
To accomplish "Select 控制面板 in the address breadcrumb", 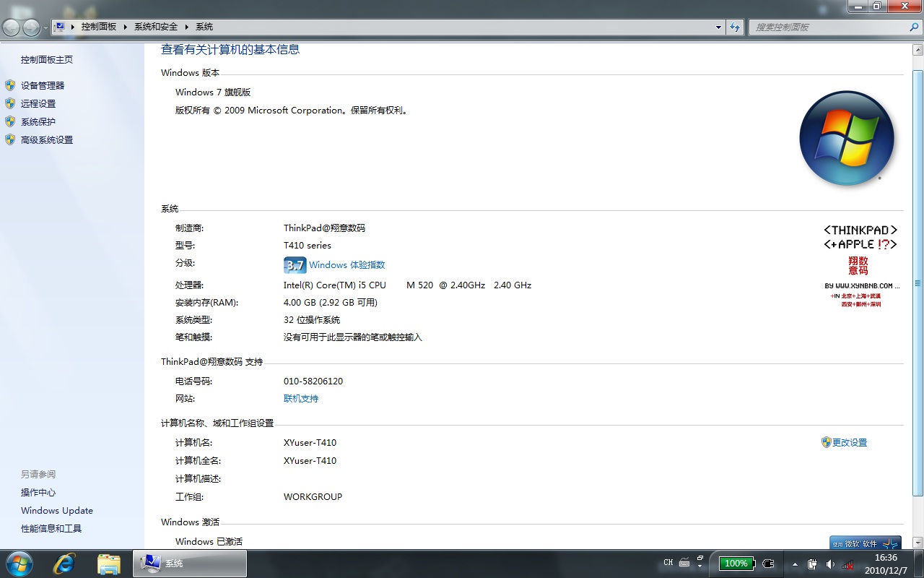I will pos(98,27).
